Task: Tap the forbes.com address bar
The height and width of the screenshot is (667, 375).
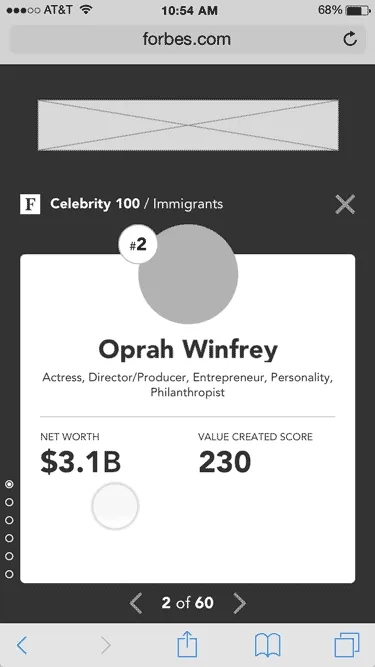Action: click(x=187, y=39)
